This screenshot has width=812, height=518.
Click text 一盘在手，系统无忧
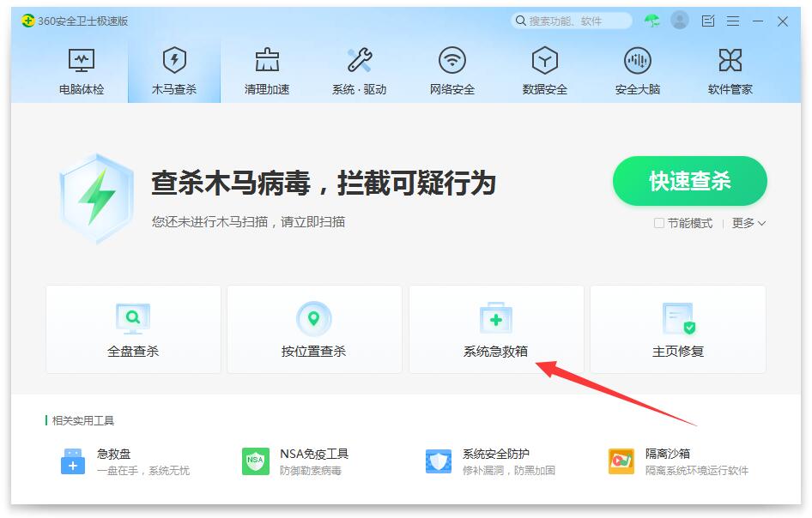(x=143, y=470)
